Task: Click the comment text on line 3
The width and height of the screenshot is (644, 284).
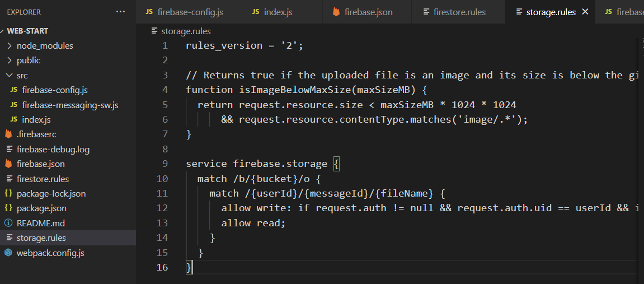Action: click(413, 75)
